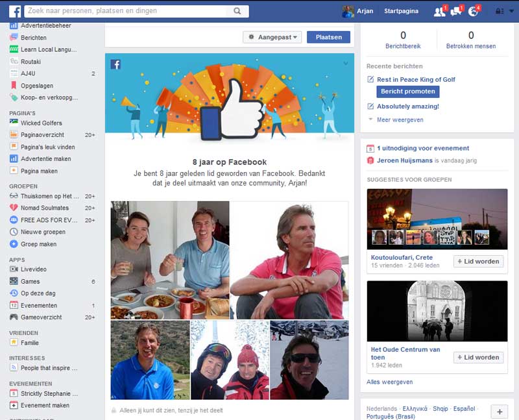This screenshot has width=519, height=420.
Task: Click People that inspire... feed icon
Action: click(14, 367)
